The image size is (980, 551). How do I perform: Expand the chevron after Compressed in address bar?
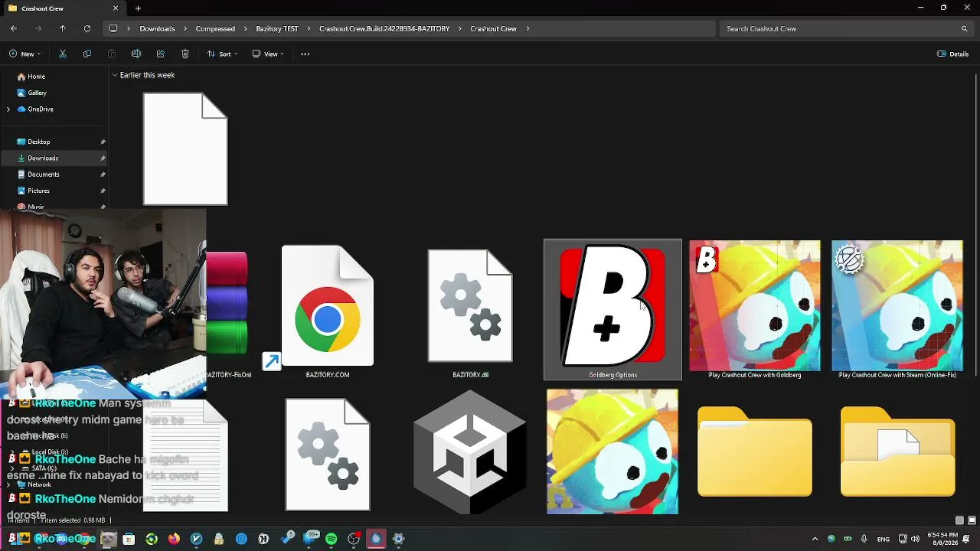(x=246, y=28)
